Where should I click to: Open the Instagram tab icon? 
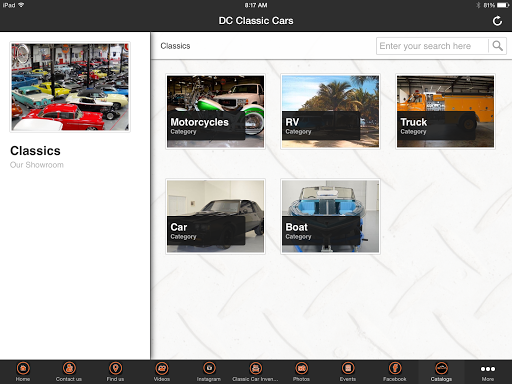tap(209, 368)
